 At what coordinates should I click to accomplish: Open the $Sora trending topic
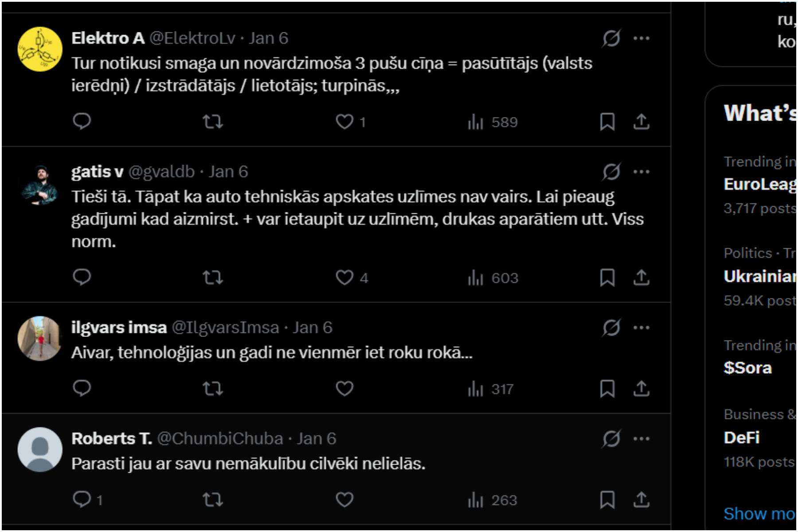pyautogui.click(x=748, y=368)
